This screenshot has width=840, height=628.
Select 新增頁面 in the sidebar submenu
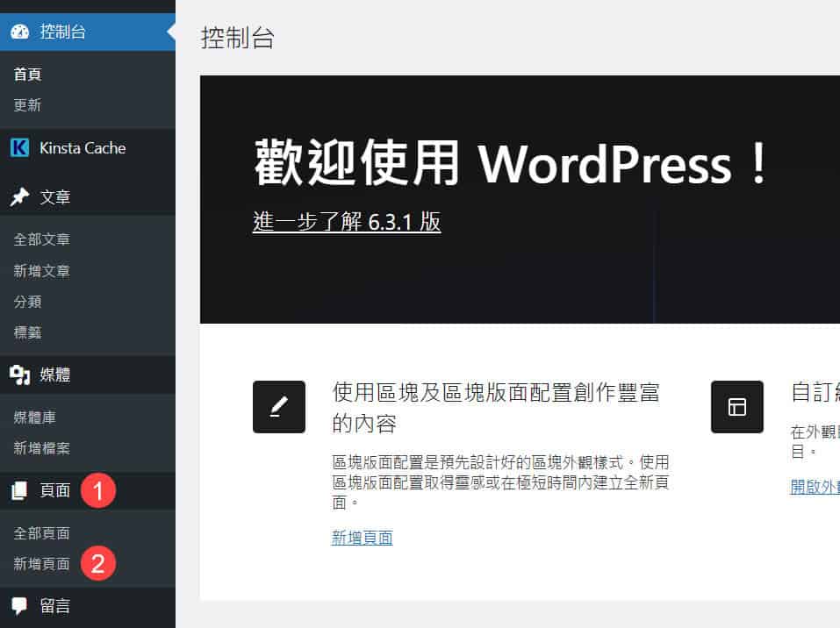[x=42, y=564]
